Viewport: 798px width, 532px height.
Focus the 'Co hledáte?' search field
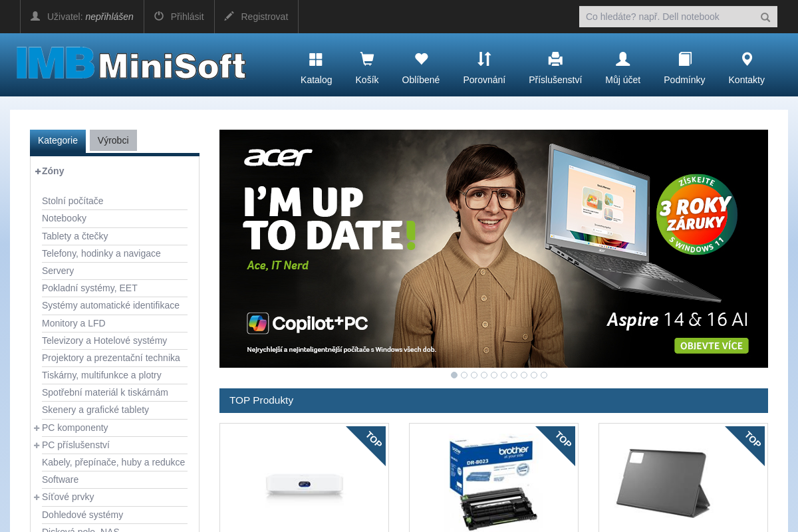tap(668, 17)
